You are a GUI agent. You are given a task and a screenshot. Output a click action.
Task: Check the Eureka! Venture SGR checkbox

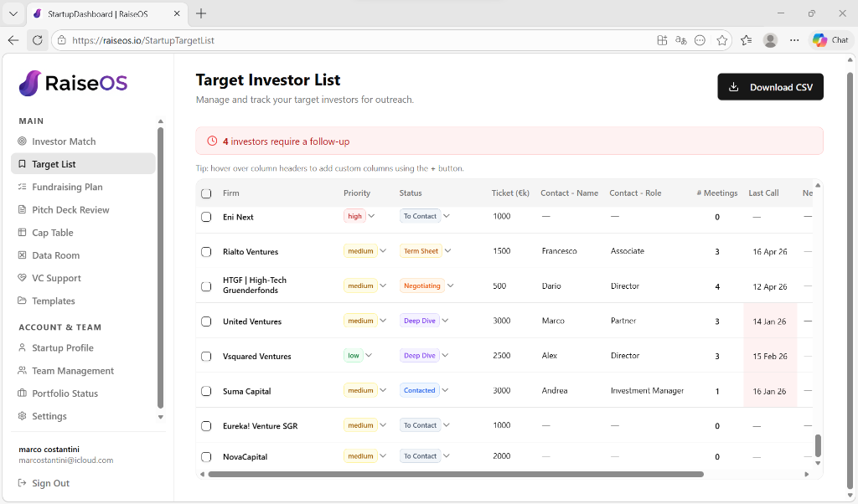tap(206, 426)
